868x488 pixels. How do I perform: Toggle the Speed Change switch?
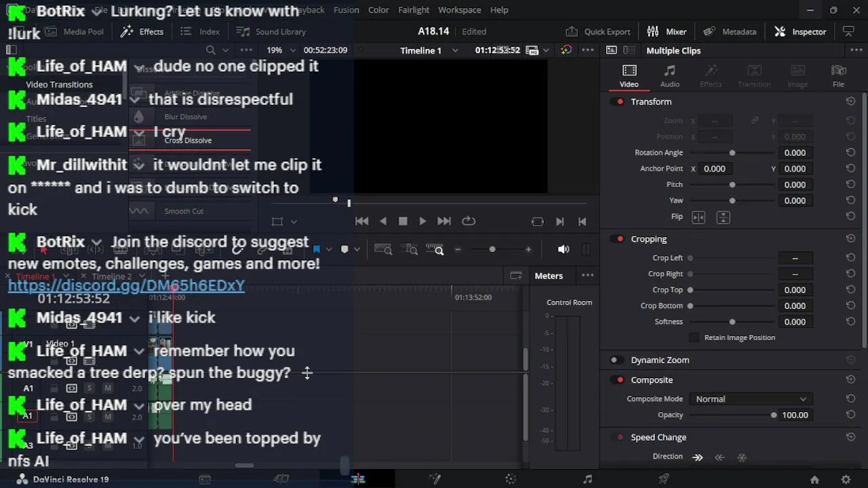tap(618, 438)
